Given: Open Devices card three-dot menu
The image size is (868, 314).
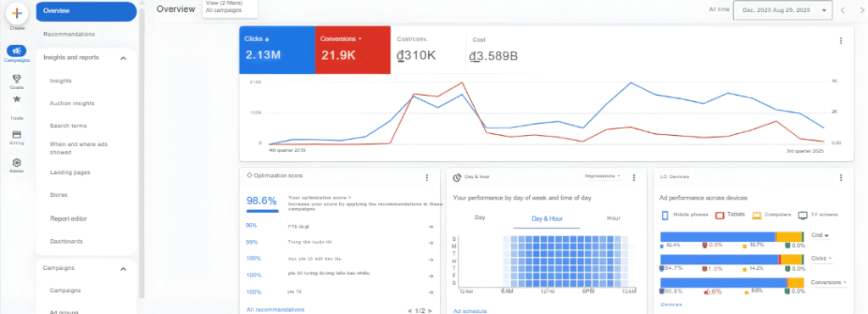Looking at the screenshot, I should pos(841,177).
